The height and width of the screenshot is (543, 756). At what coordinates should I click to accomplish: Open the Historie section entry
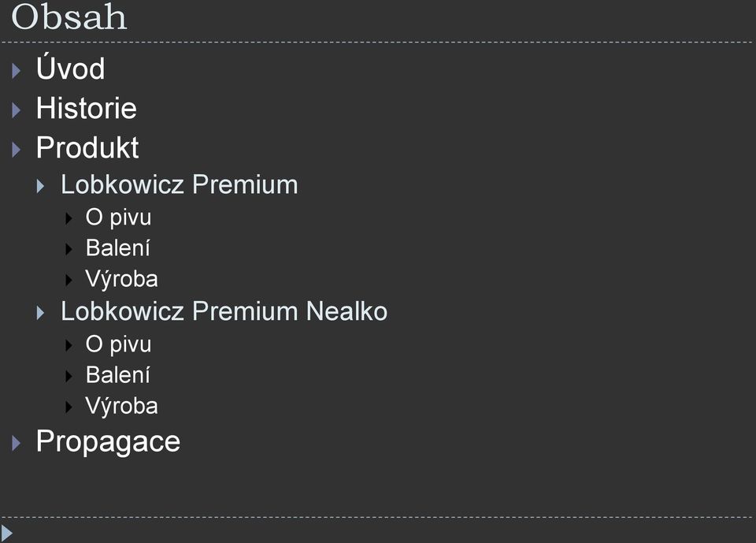click(x=87, y=108)
